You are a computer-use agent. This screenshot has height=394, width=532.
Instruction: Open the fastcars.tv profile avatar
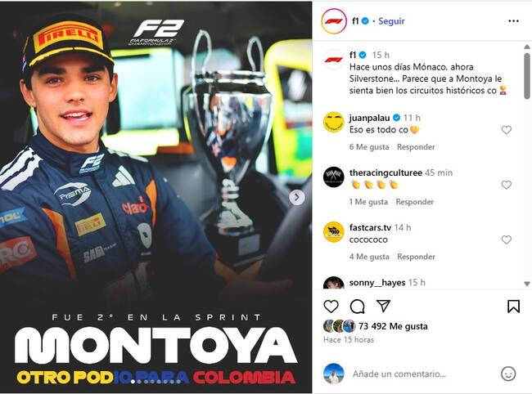tap(333, 232)
